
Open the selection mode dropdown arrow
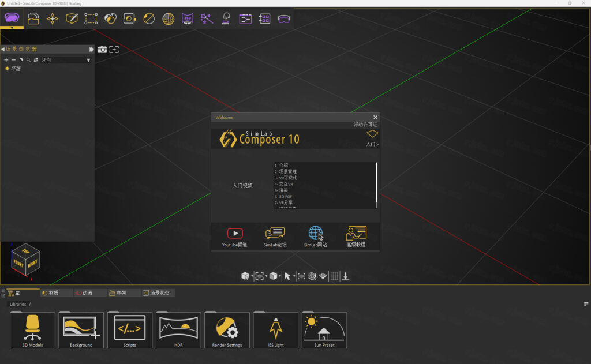pos(294,276)
